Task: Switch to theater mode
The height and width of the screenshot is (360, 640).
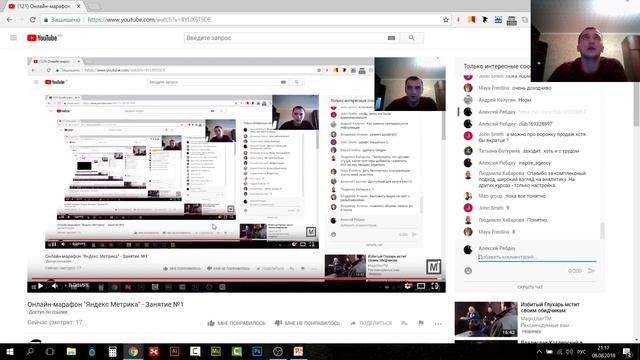Action: click(421, 286)
